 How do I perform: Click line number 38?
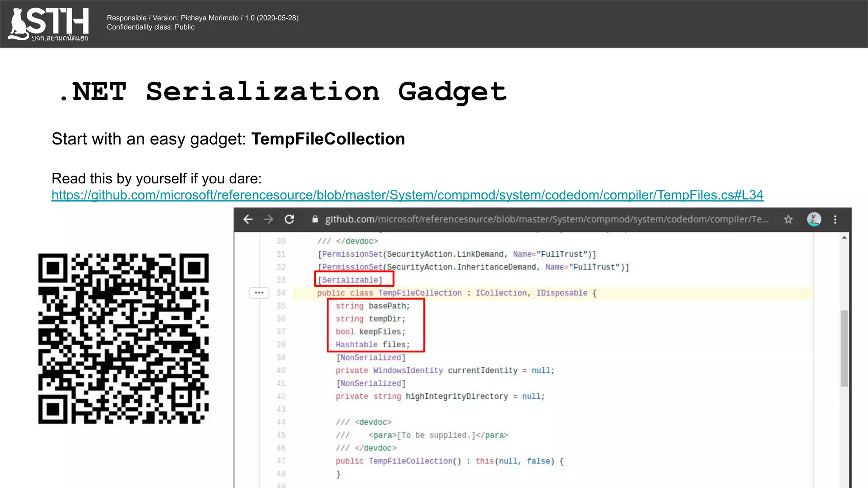coord(281,344)
